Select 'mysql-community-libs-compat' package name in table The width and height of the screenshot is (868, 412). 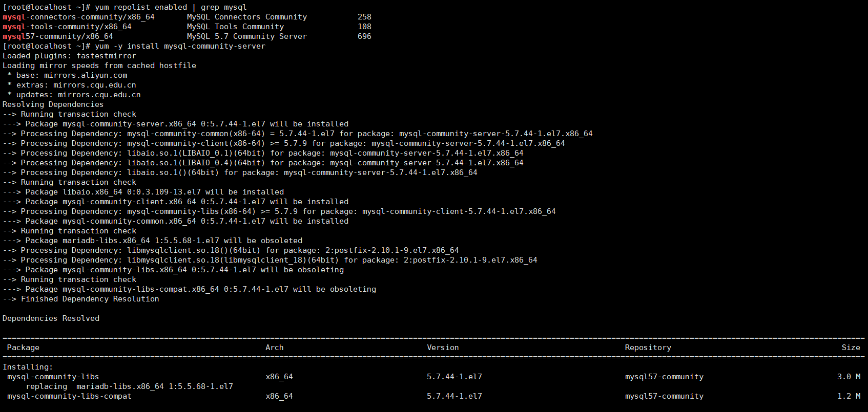pyautogui.click(x=69, y=396)
